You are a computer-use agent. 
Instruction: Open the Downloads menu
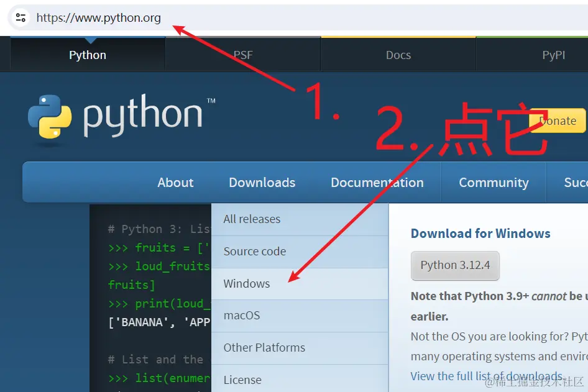[262, 183]
